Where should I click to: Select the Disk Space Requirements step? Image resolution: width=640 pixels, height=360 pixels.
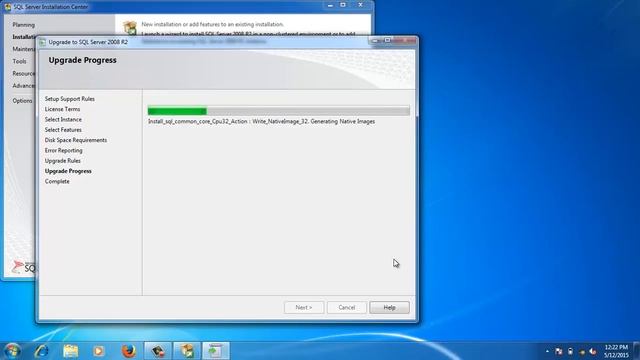(76, 140)
